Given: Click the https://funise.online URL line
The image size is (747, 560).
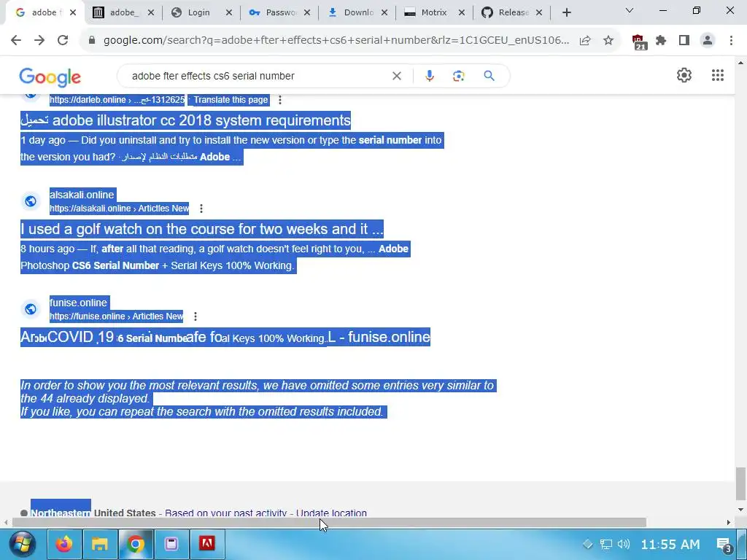Looking at the screenshot, I should click(x=116, y=316).
